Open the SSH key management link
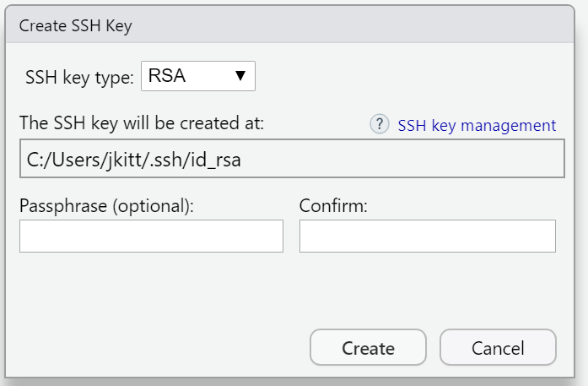 477,125
